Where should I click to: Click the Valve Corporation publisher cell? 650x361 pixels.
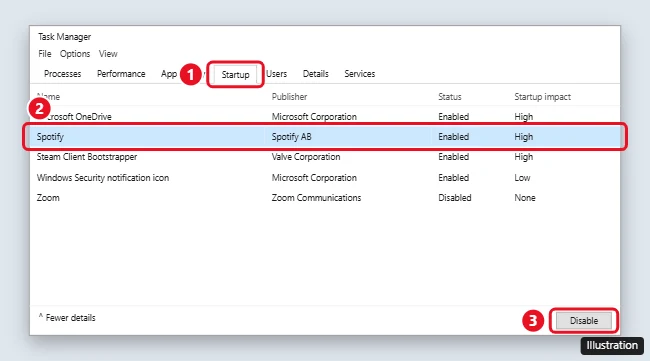pyautogui.click(x=306, y=157)
